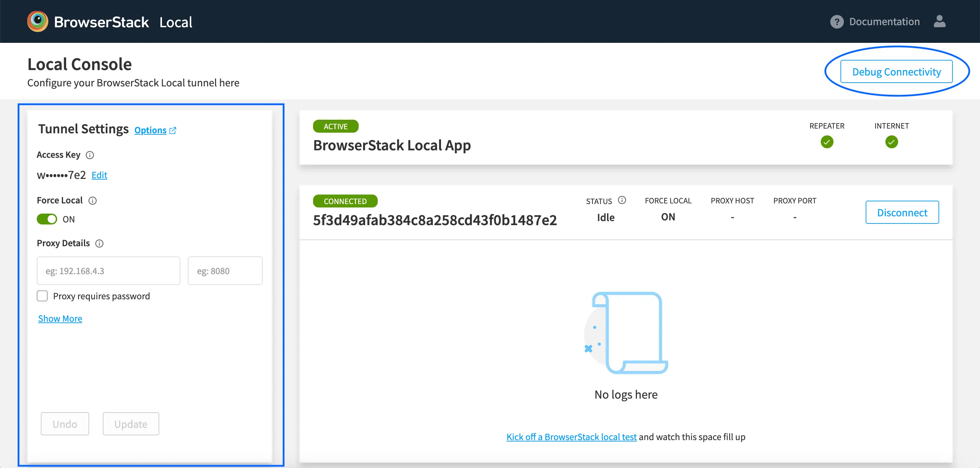
Task: Click the external link icon beside Options
Action: [x=173, y=130]
